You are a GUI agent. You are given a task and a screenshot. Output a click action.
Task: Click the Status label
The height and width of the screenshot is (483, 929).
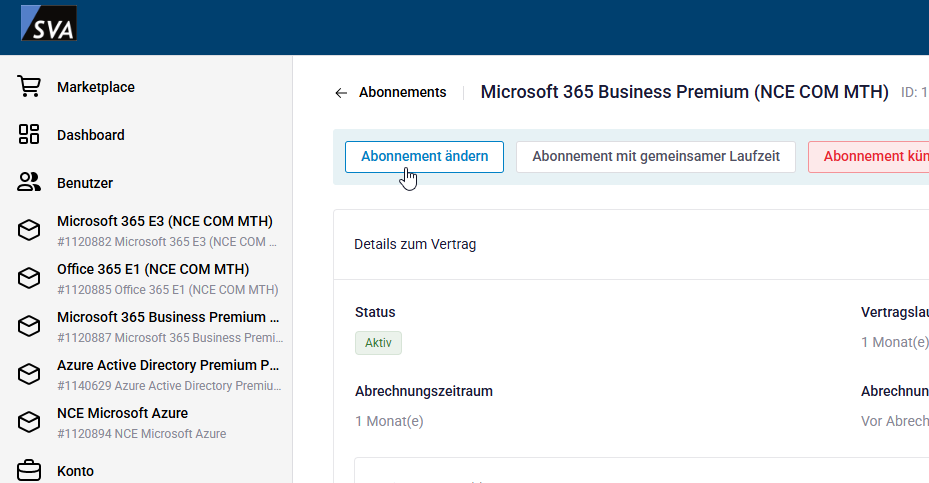tap(375, 312)
